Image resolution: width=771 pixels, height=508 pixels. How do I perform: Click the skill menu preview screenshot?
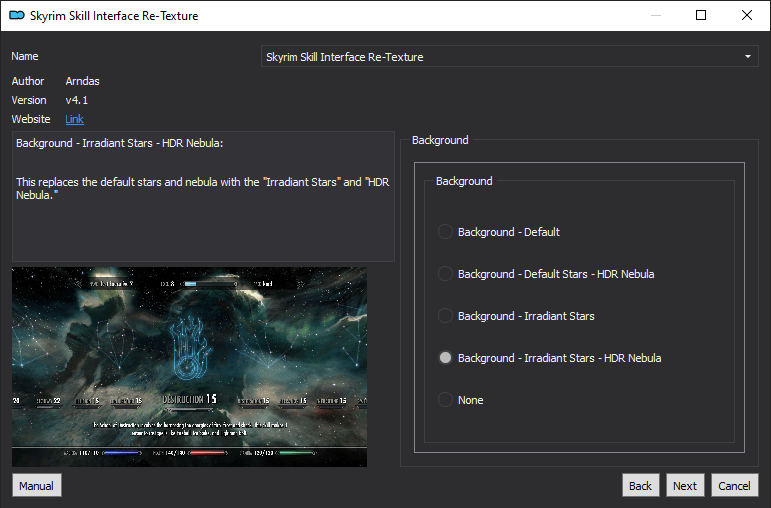coord(189,367)
